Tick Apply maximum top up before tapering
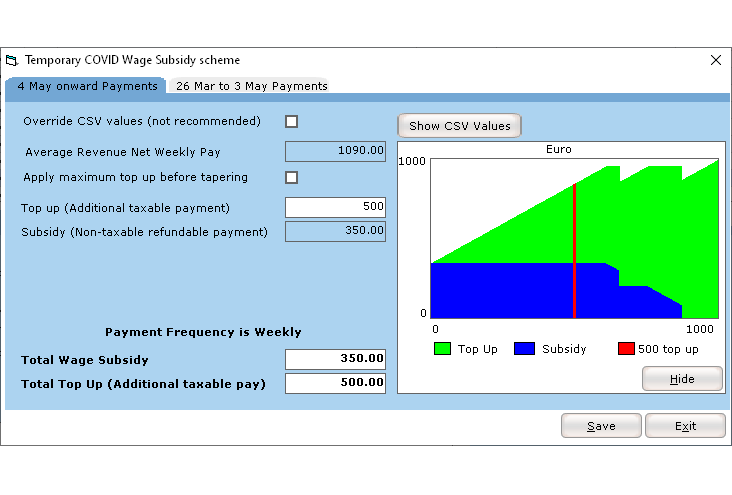Image resolution: width=732 pixels, height=495 pixels. 292,178
